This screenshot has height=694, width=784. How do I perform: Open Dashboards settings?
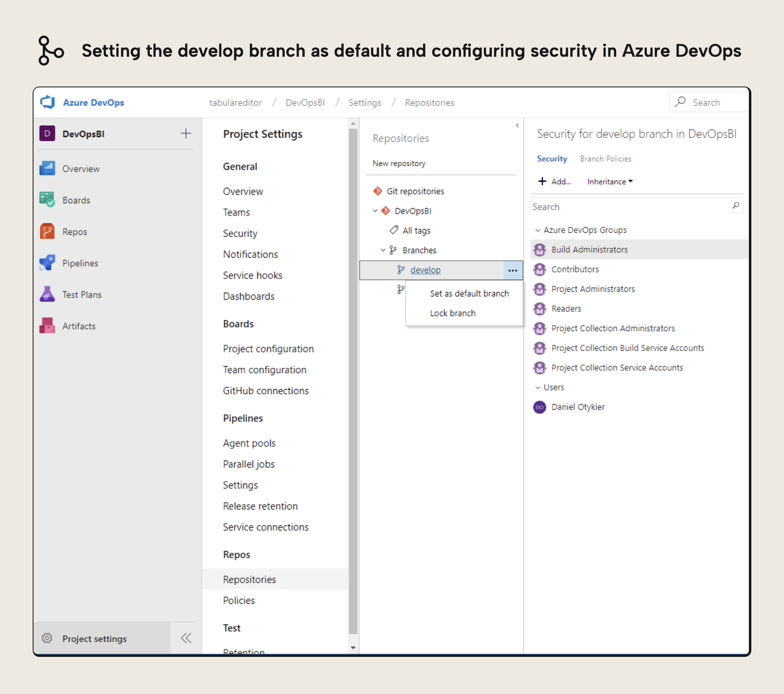click(x=248, y=296)
